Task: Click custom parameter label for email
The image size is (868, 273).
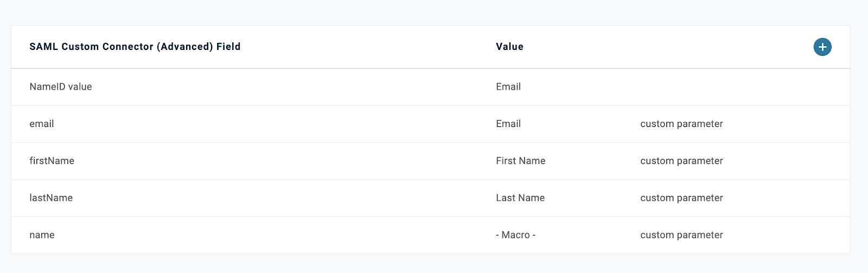Action: pos(681,124)
